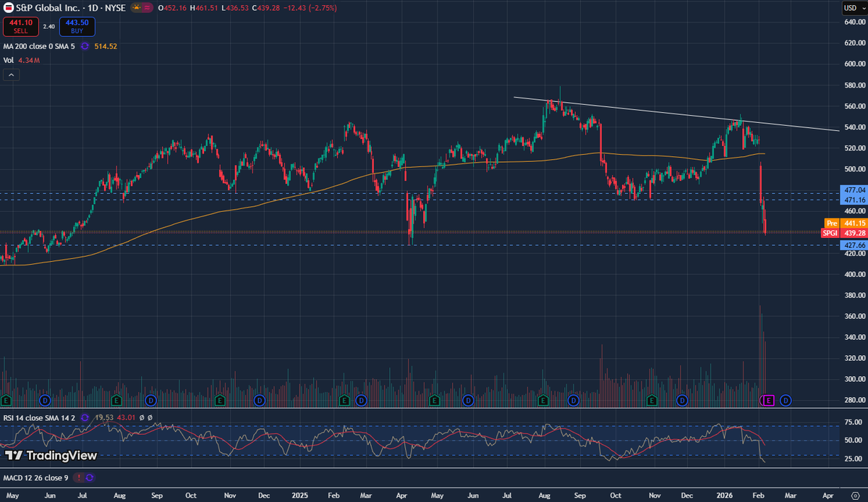The image size is (868, 502).
Task: Click the Pre 441.15 pre-market price label
Action: [x=846, y=224]
